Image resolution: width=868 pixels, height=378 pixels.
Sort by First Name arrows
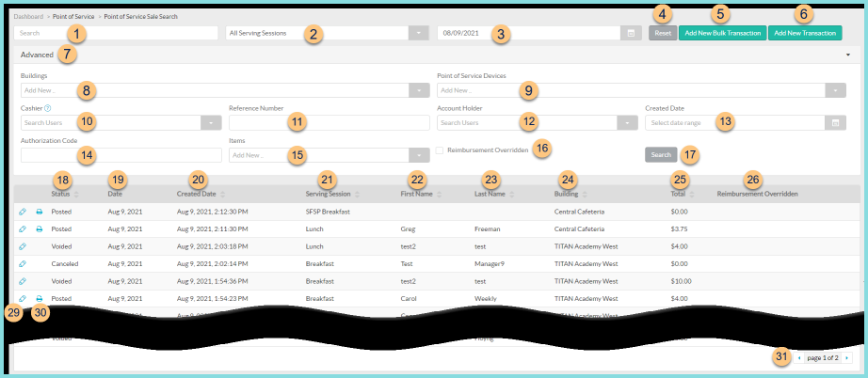(x=439, y=195)
